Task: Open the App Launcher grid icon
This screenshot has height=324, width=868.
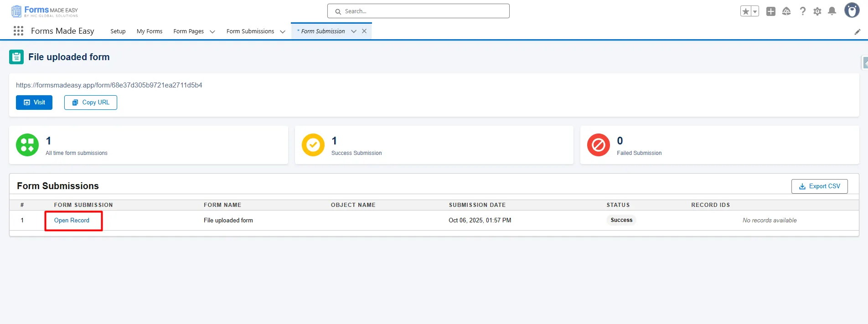Action: click(x=18, y=31)
